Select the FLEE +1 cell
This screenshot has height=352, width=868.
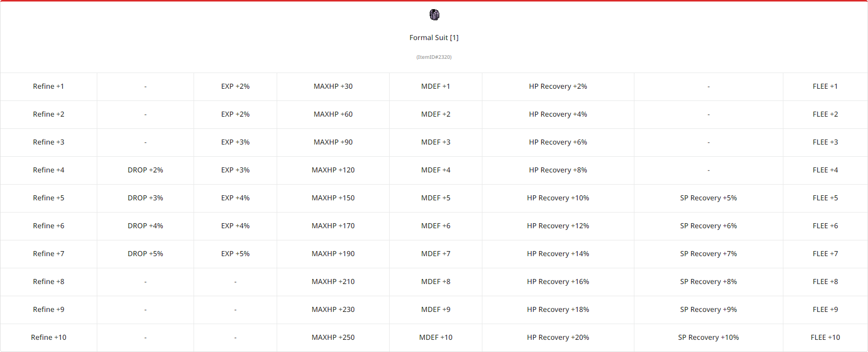[x=825, y=86]
